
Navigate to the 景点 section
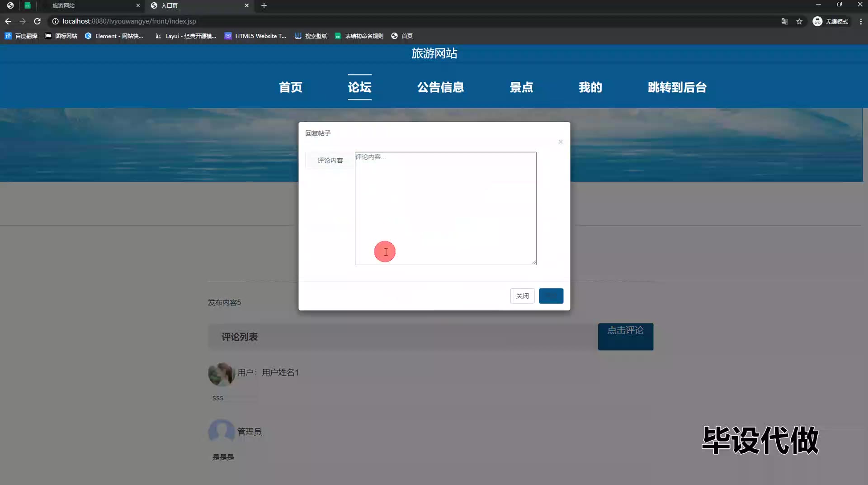click(x=522, y=87)
